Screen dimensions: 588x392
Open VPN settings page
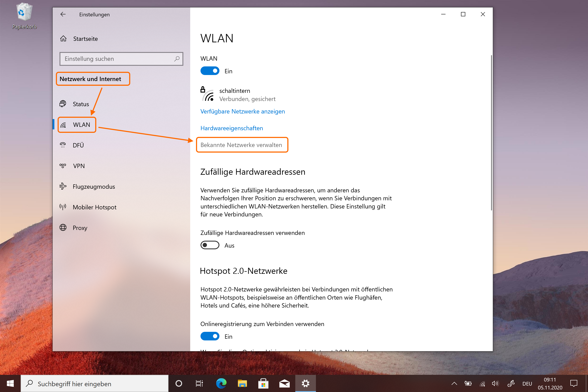pyautogui.click(x=79, y=166)
